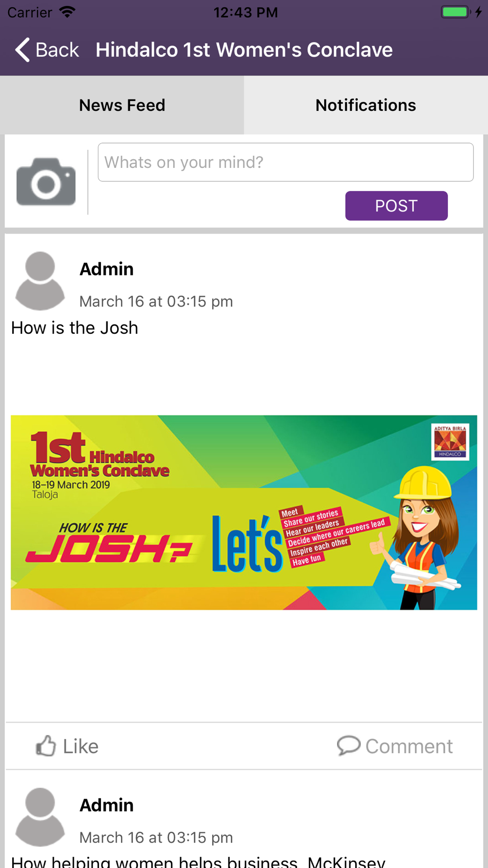
Task: Submit with the purple POST button
Action: [x=396, y=206]
